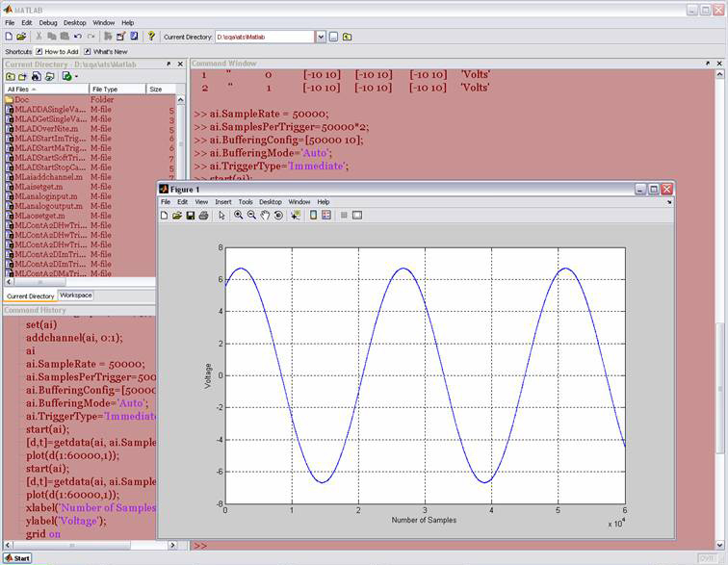Image resolution: width=728 pixels, height=565 pixels.
Task: Open the Insert menu in Figure 1
Action: [x=222, y=202]
